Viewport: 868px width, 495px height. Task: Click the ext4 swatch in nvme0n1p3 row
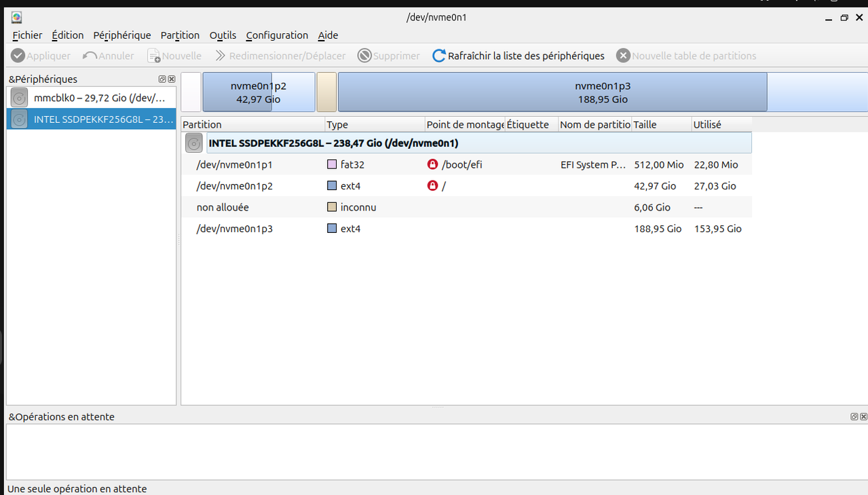(x=332, y=228)
